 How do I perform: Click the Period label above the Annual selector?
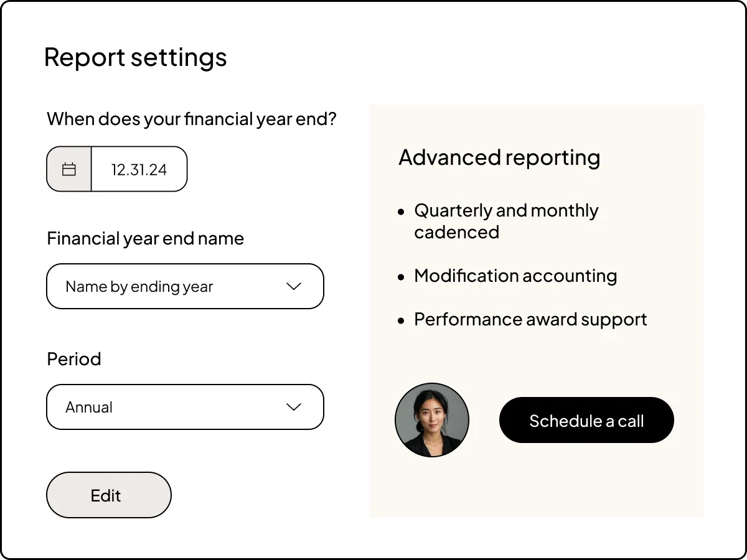tap(74, 358)
